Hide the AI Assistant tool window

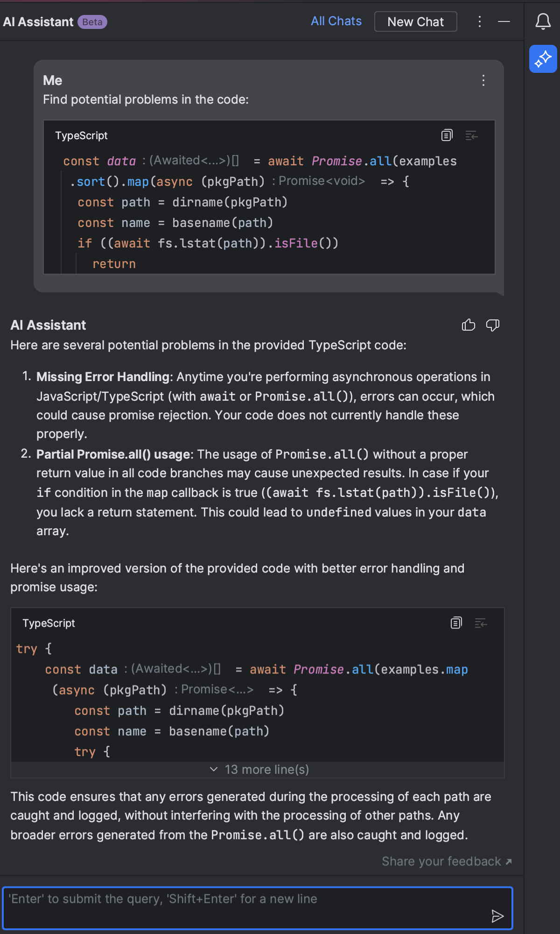(504, 21)
